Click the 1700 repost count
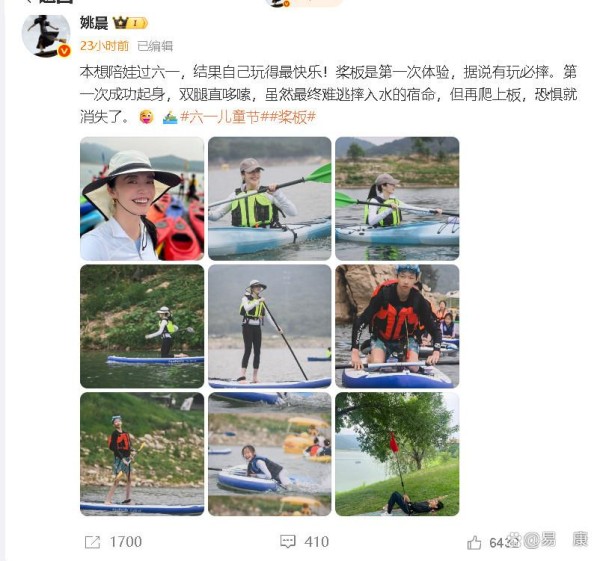This screenshot has height=561, width=600. click(x=126, y=542)
